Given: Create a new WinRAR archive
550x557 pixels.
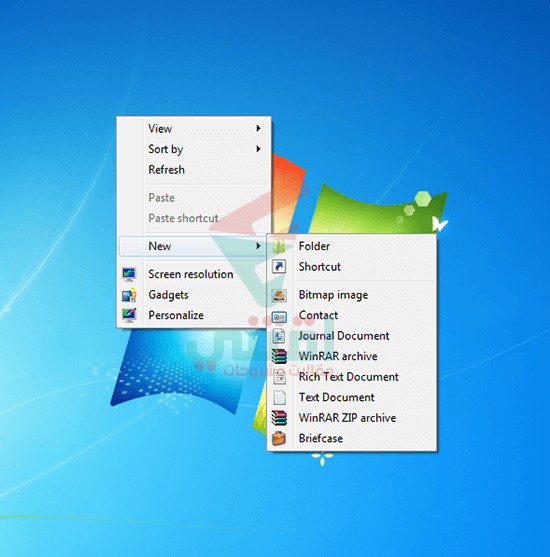Looking at the screenshot, I should coord(352,356).
